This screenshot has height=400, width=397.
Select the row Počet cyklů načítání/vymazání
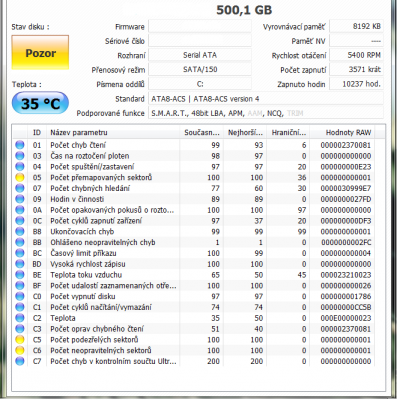(193, 307)
